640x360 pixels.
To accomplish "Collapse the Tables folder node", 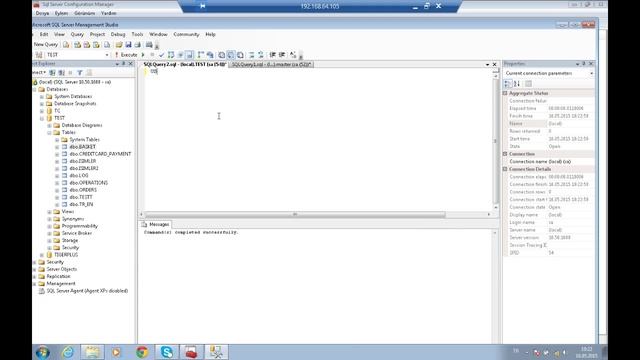I will (x=49, y=133).
